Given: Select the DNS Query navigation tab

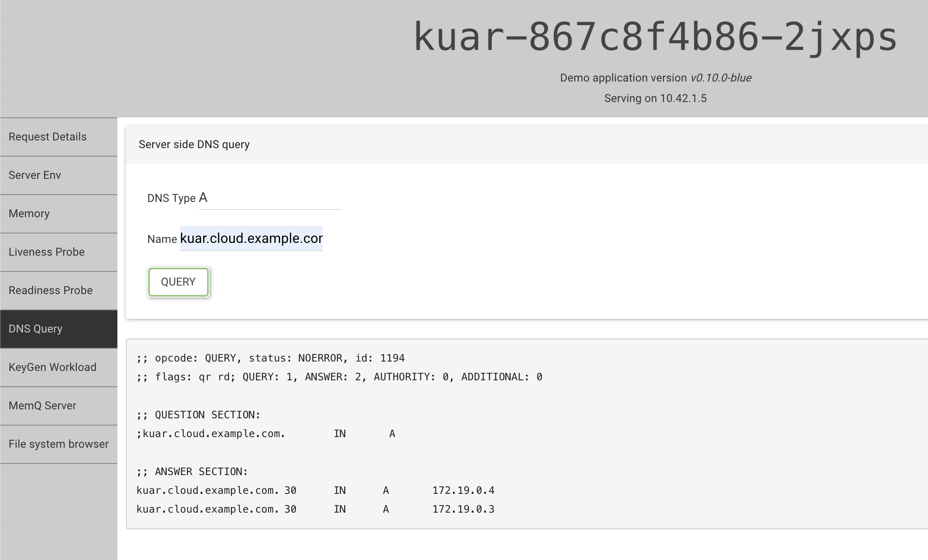Looking at the screenshot, I should pyautogui.click(x=58, y=329).
